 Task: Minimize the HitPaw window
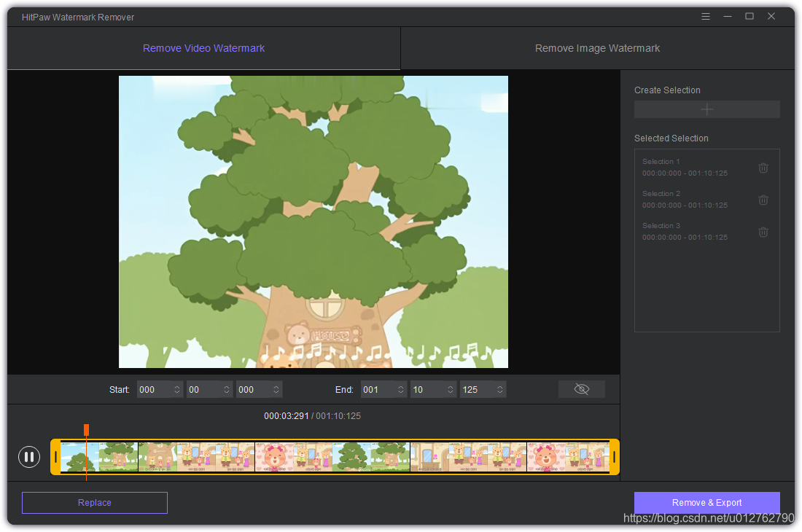coord(728,16)
